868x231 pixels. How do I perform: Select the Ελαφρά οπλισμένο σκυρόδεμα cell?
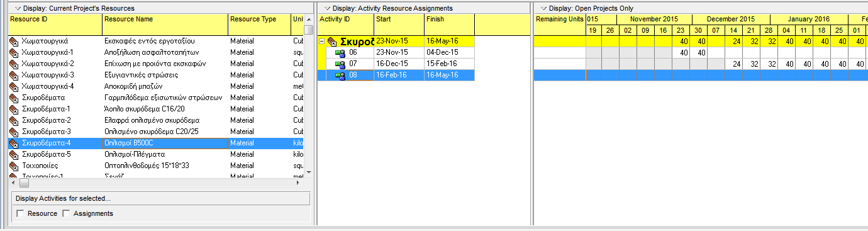tap(165, 120)
